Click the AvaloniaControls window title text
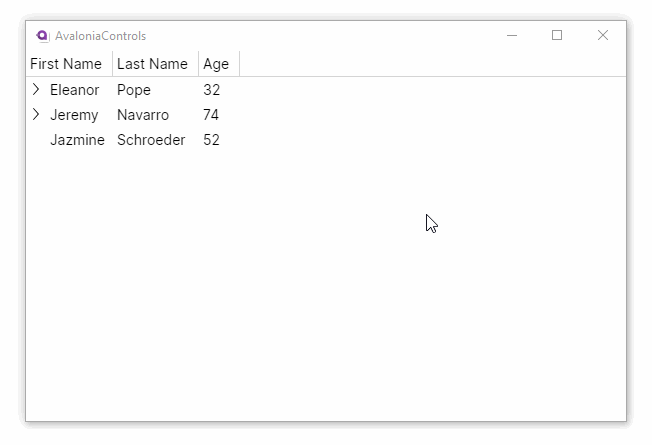Image resolution: width=652 pixels, height=445 pixels. [100, 36]
